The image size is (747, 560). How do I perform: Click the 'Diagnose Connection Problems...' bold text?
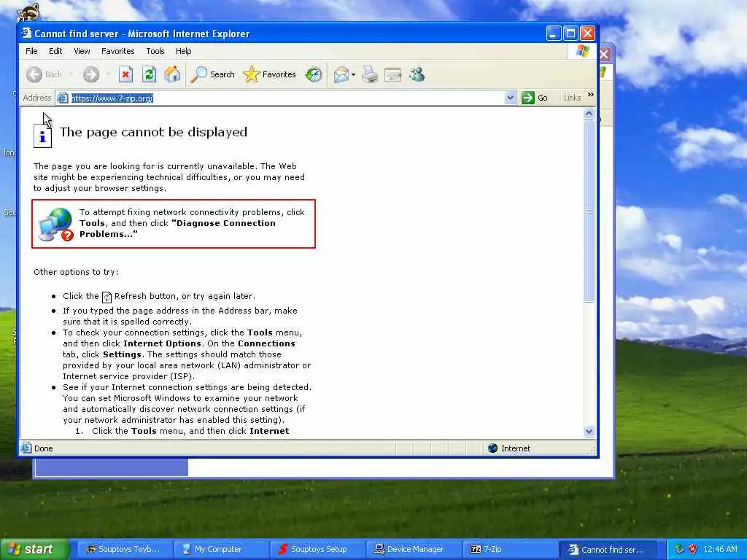177,228
